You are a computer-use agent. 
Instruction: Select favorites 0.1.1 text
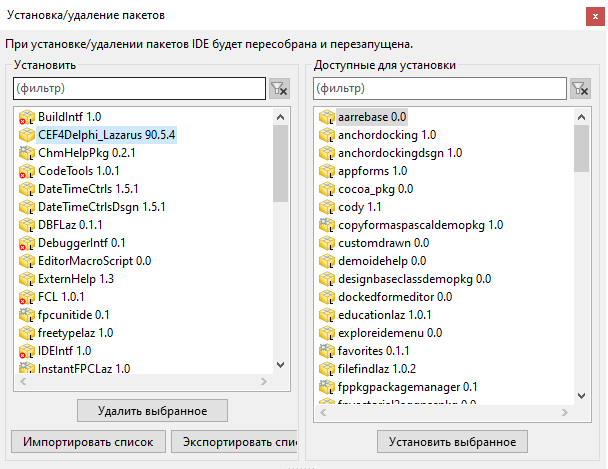(373, 351)
